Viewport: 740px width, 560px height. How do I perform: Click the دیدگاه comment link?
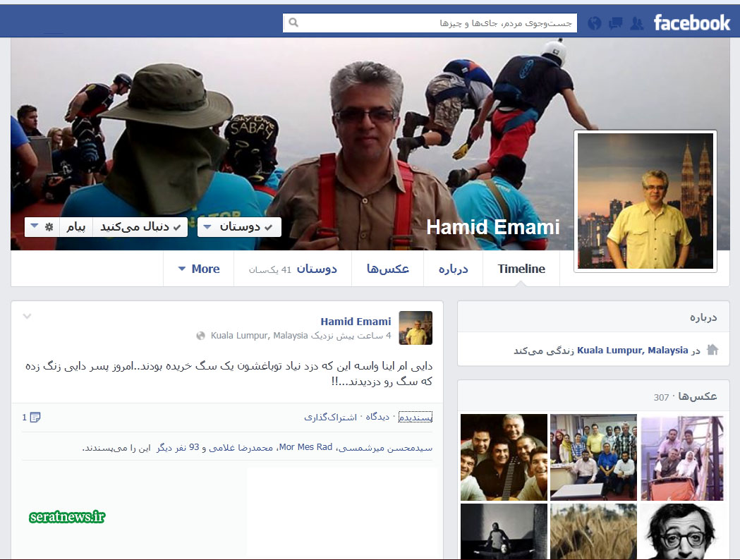[x=377, y=417]
